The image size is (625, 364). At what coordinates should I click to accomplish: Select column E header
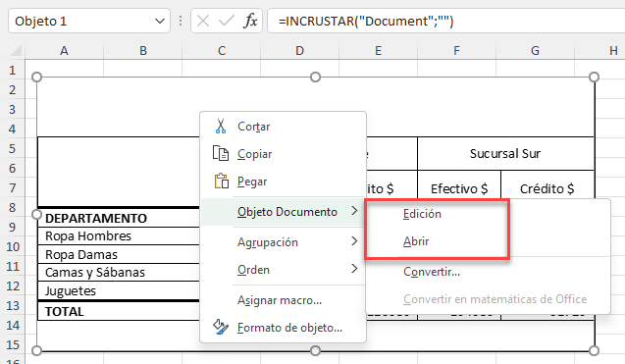(378, 51)
